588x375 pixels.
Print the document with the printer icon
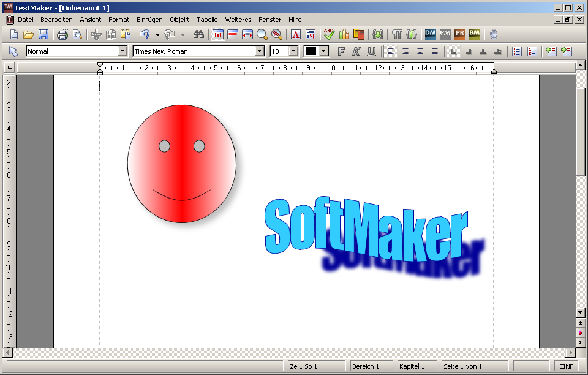click(62, 34)
